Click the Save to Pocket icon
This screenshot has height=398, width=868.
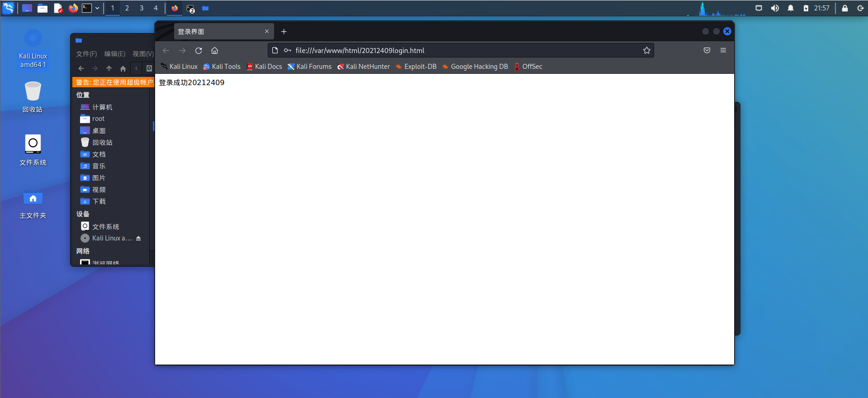707,50
